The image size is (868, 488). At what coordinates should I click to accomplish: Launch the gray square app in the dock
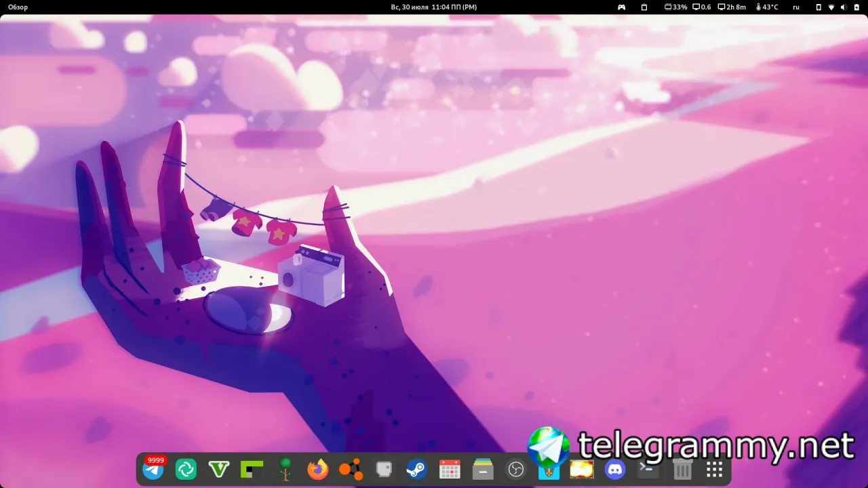(x=384, y=469)
